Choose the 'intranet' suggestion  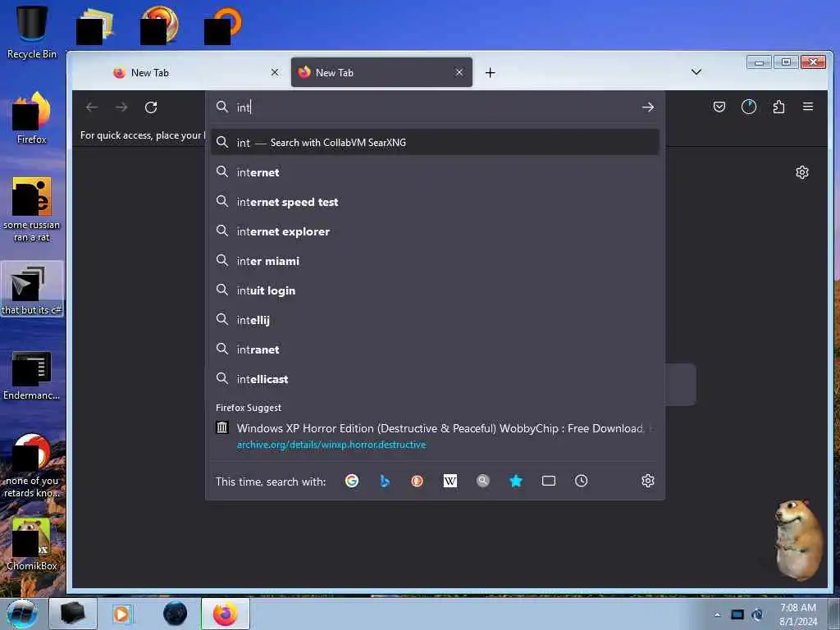(x=435, y=349)
